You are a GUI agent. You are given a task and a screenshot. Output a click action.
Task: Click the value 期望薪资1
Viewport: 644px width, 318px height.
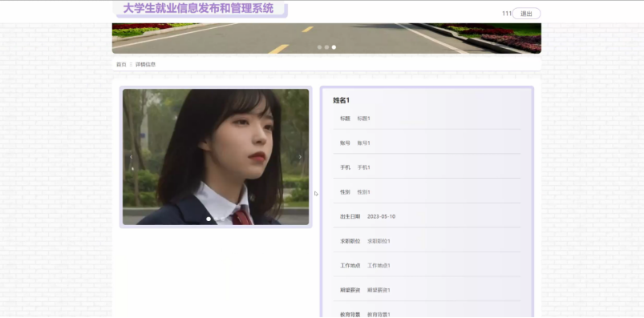point(379,290)
